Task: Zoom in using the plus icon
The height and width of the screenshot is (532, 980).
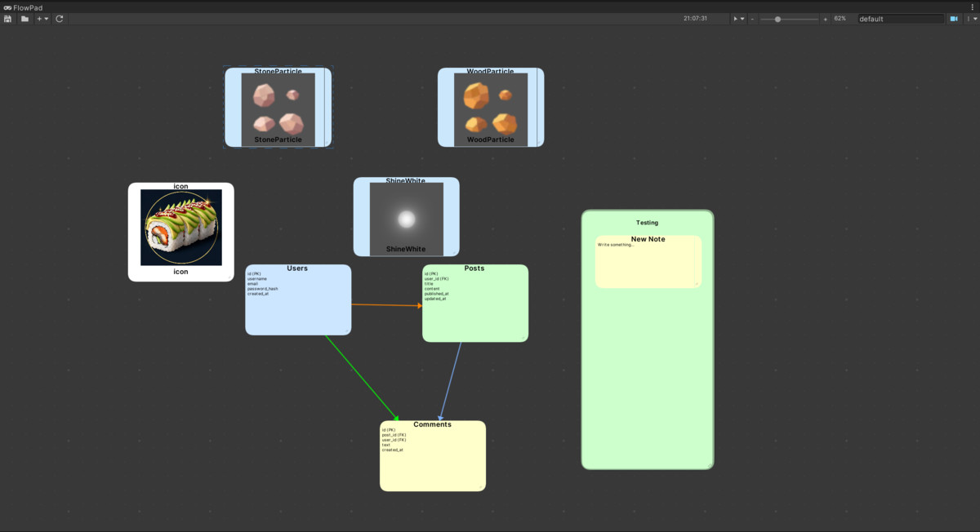Action: (825, 17)
